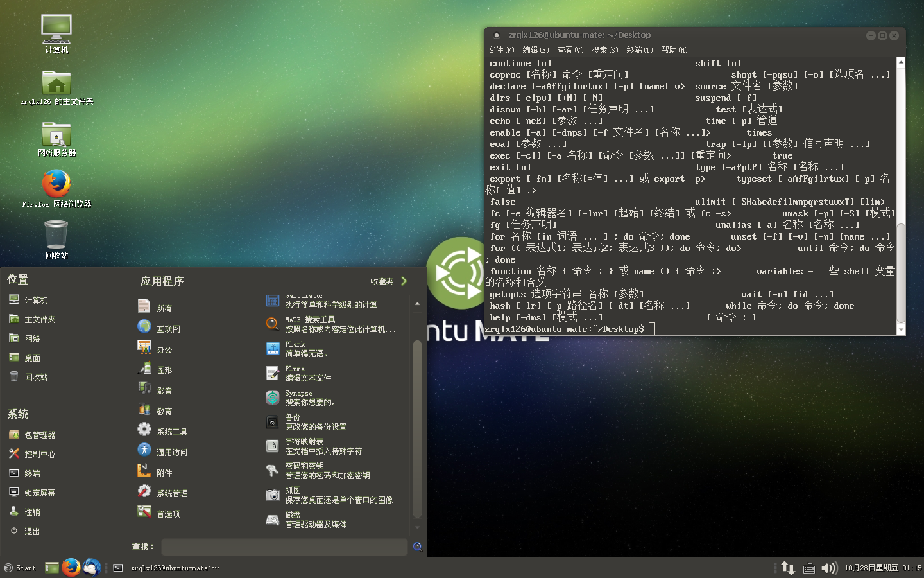The image size is (924, 578).
Task: Open 回收站 in the 位置 list
Action: pos(29,377)
